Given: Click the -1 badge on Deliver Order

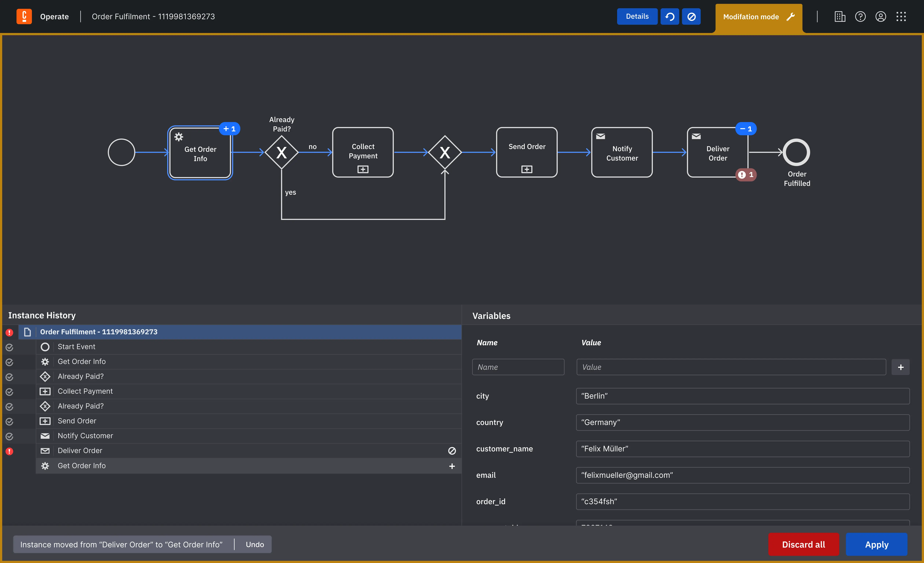Looking at the screenshot, I should coord(746,129).
